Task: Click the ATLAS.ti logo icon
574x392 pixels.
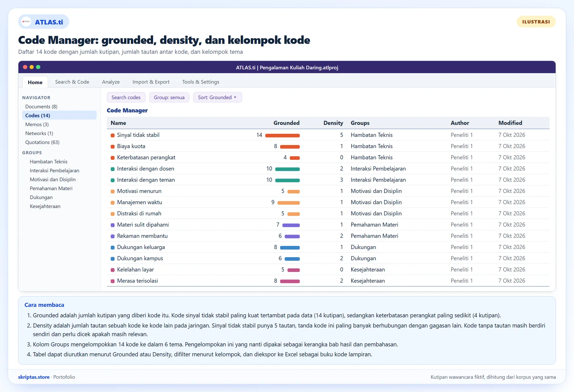Action: (x=26, y=22)
